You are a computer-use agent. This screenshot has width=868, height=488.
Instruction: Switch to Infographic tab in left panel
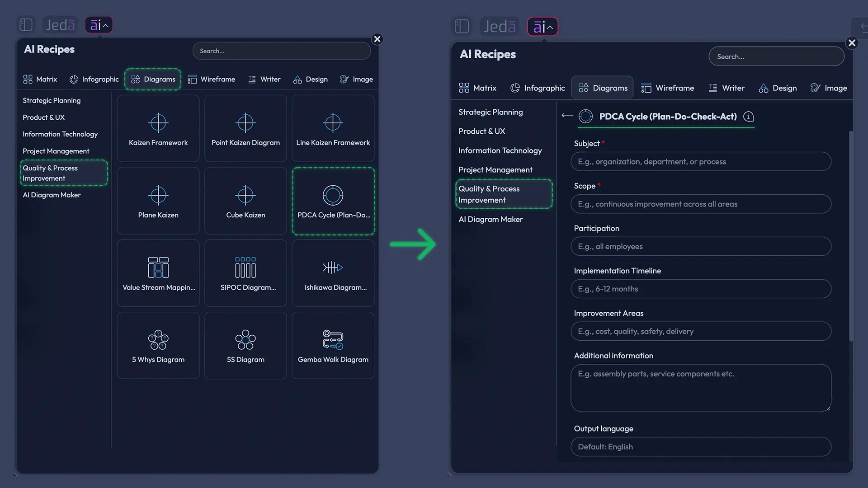[x=94, y=80]
